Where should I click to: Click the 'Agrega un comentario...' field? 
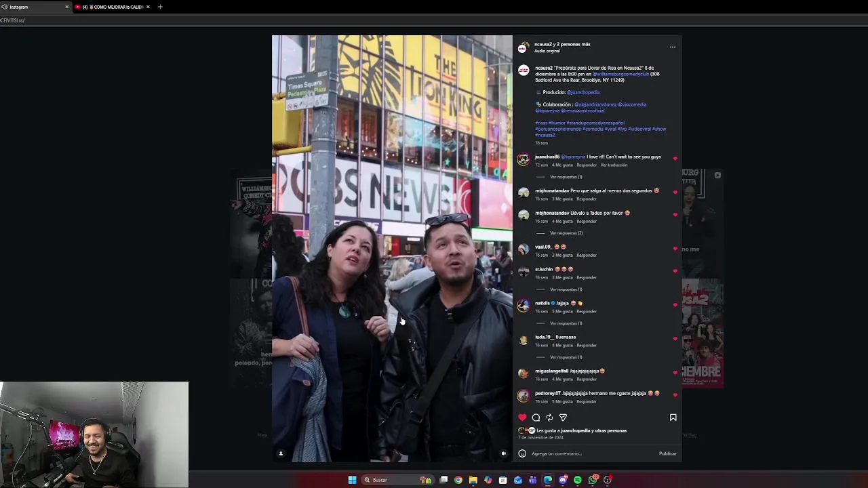pos(593,453)
